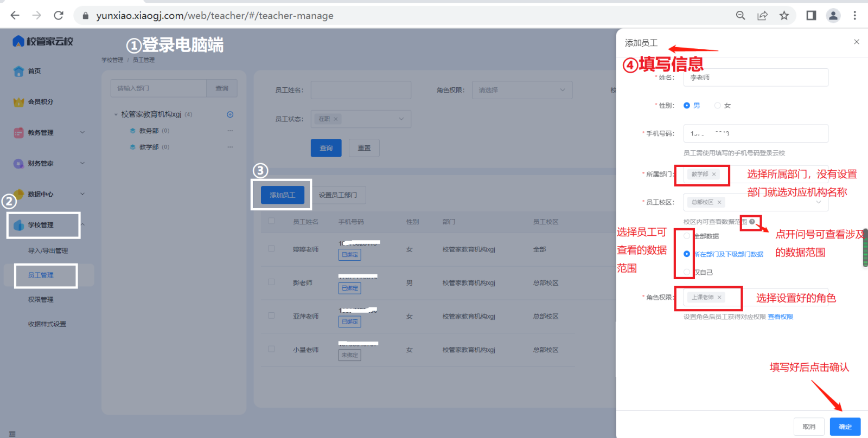Click the 会员积分 crown icon

(x=18, y=102)
